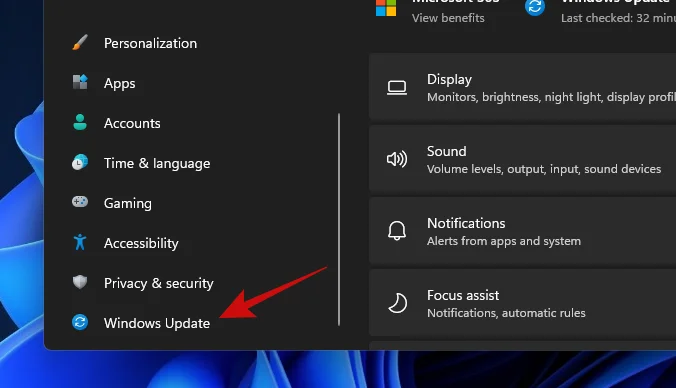This screenshot has height=388, width=676.
Task: Click the Focus assist moon icon
Action: tap(397, 303)
